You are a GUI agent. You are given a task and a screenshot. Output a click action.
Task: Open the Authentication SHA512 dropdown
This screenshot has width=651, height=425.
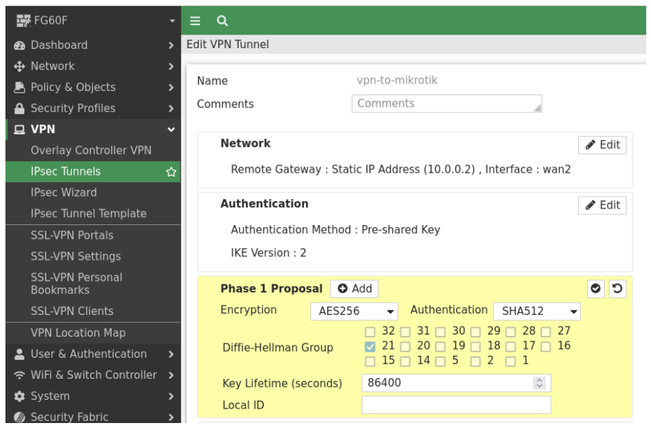tap(538, 312)
